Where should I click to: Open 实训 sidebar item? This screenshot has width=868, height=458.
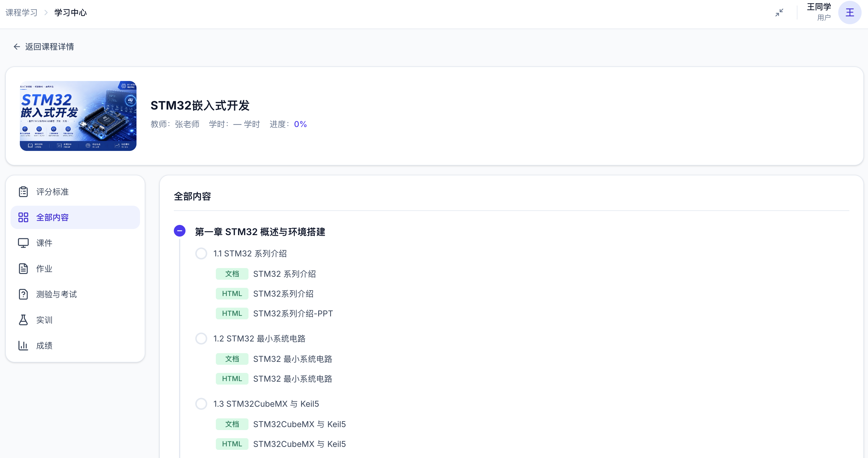[x=75, y=320]
